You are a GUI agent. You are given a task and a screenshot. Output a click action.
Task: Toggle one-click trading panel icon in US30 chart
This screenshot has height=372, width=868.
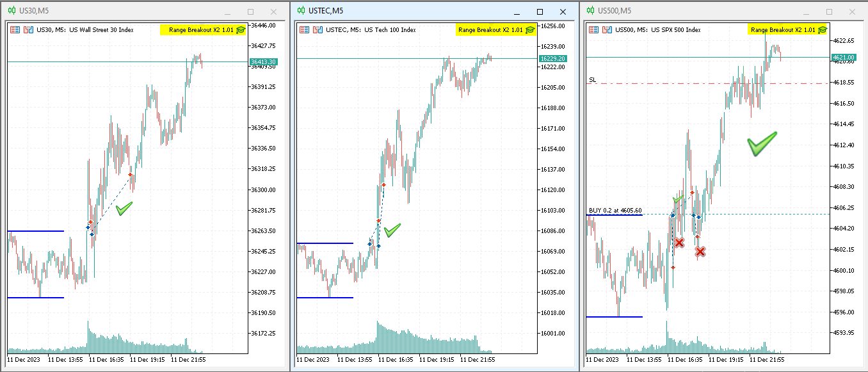pyautogui.click(x=28, y=29)
